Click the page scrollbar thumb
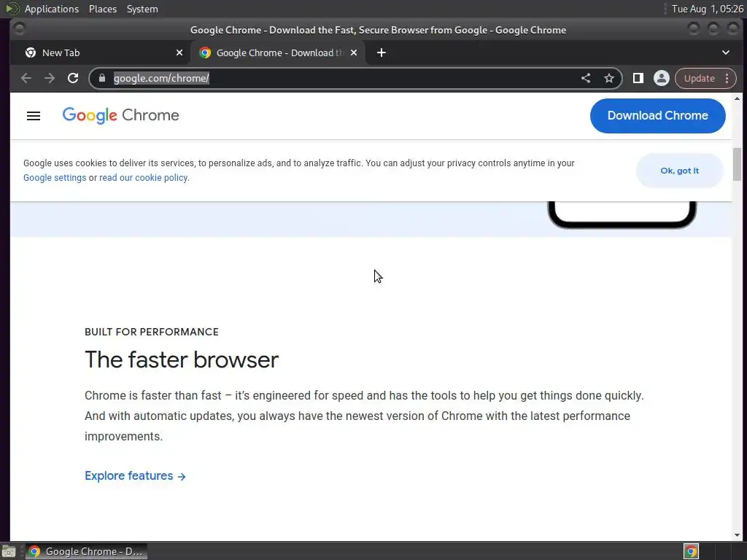This screenshot has height=560, width=747. [737, 164]
